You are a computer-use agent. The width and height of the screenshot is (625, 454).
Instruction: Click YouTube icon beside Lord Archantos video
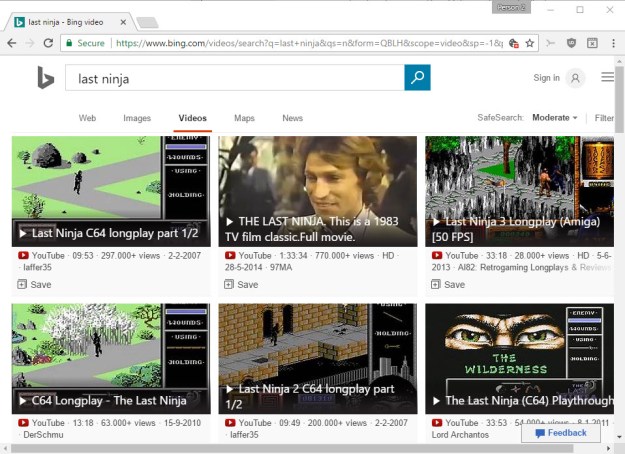coord(437,423)
